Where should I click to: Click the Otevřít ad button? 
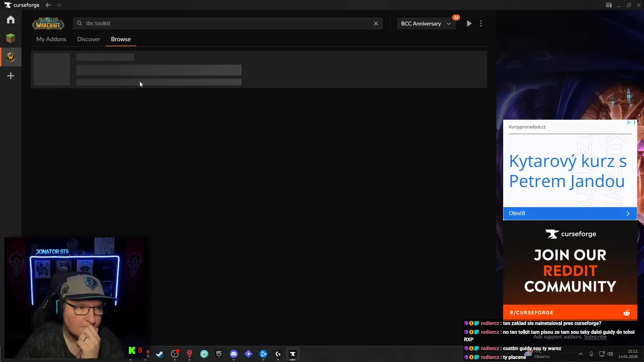pos(570,213)
